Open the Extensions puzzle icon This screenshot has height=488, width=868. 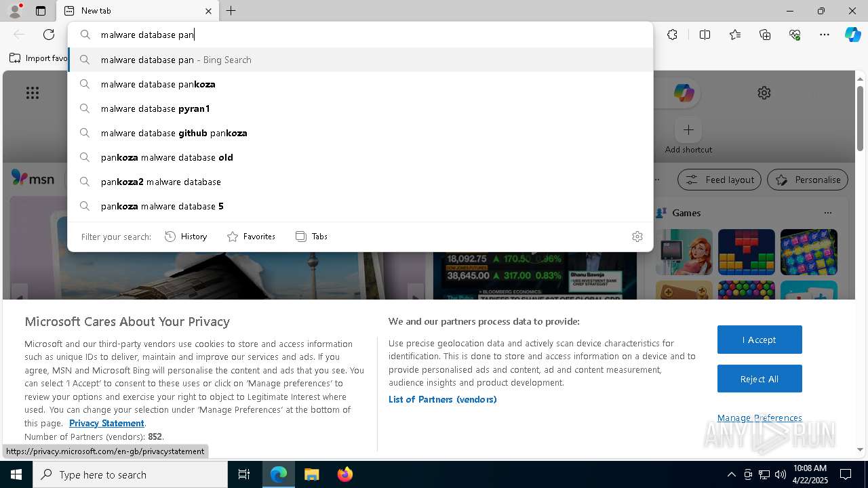pyautogui.click(x=672, y=35)
